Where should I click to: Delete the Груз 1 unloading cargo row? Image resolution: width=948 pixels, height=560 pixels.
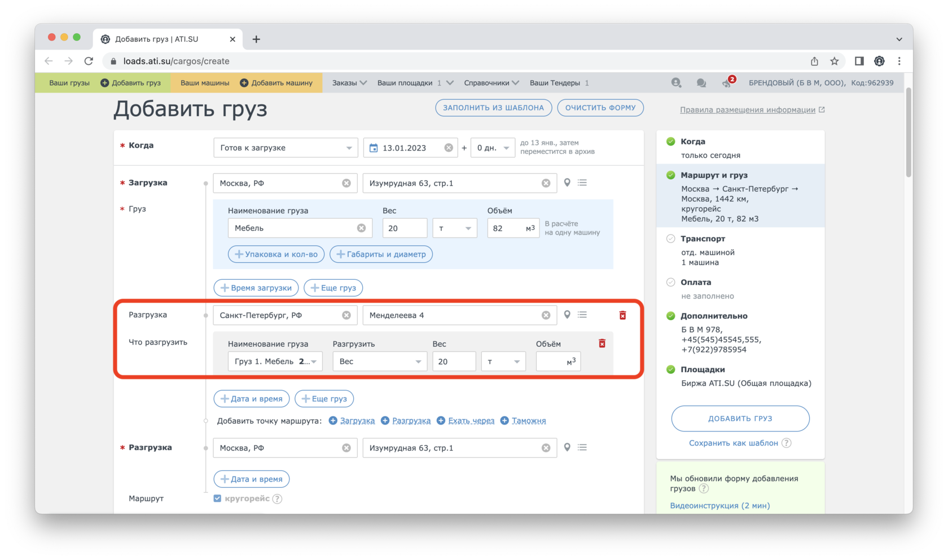coord(602,343)
